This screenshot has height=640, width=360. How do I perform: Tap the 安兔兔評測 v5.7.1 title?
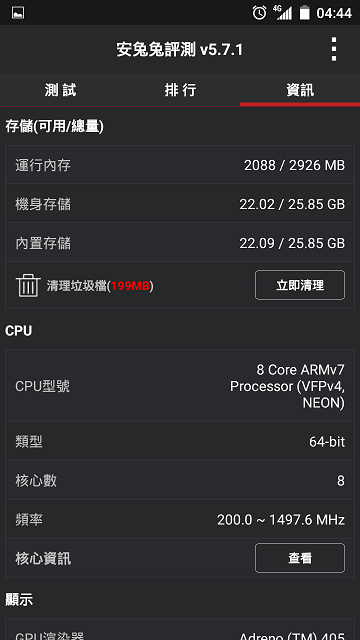click(180, 50)
